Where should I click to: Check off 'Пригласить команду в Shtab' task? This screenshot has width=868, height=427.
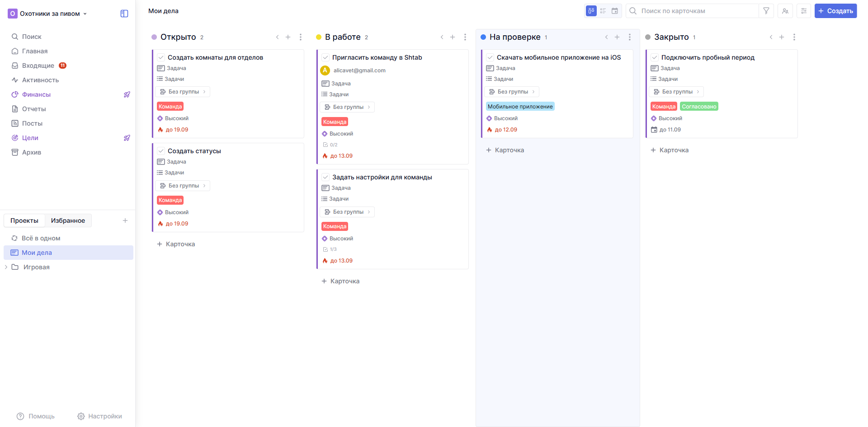click(325, 57)
